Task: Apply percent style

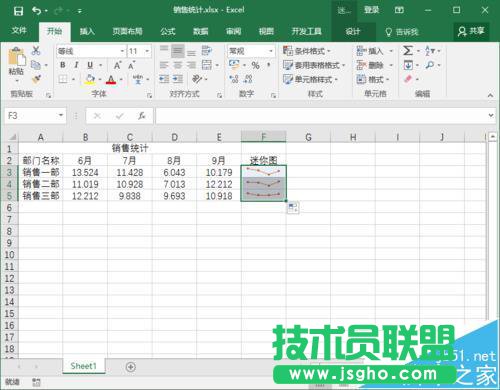Action: pyautogui.click(x=256, y=65)
